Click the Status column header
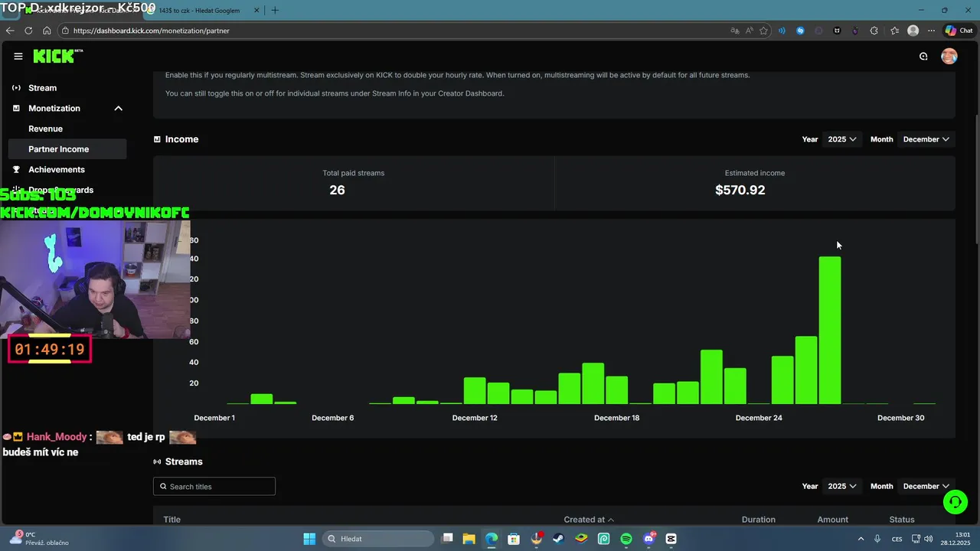980x551 pixels. tap(902, 520)
